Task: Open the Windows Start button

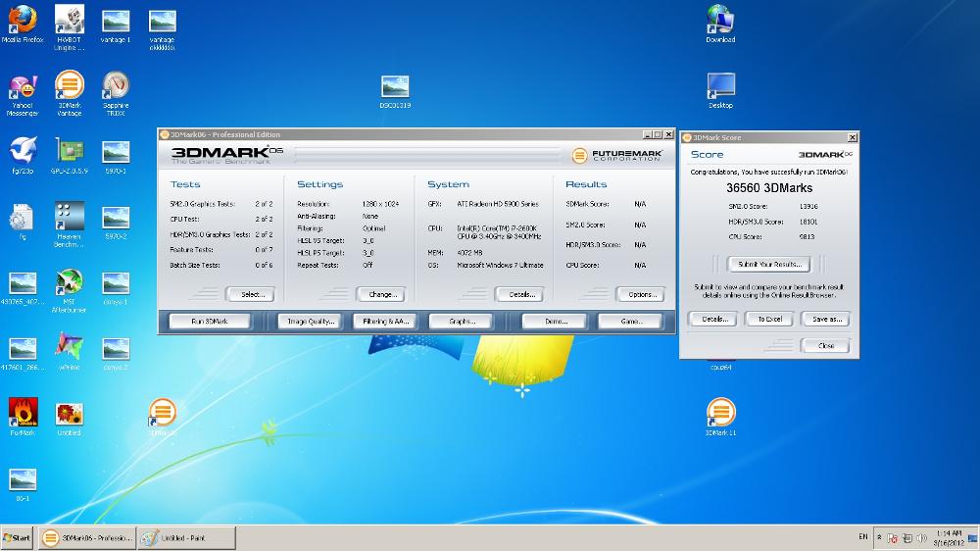Action: [x=17, y=538]
